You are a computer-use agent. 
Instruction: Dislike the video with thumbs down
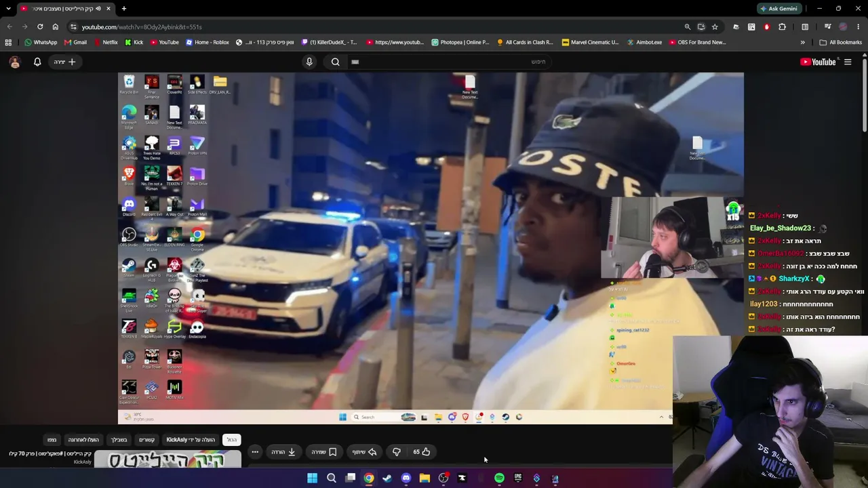[397, 451]
